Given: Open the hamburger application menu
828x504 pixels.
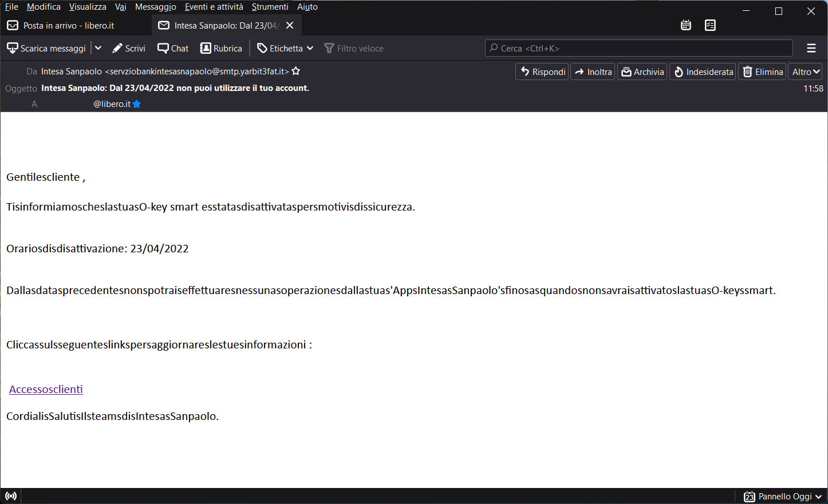Looking at the screenshot, I should [811, 48].
